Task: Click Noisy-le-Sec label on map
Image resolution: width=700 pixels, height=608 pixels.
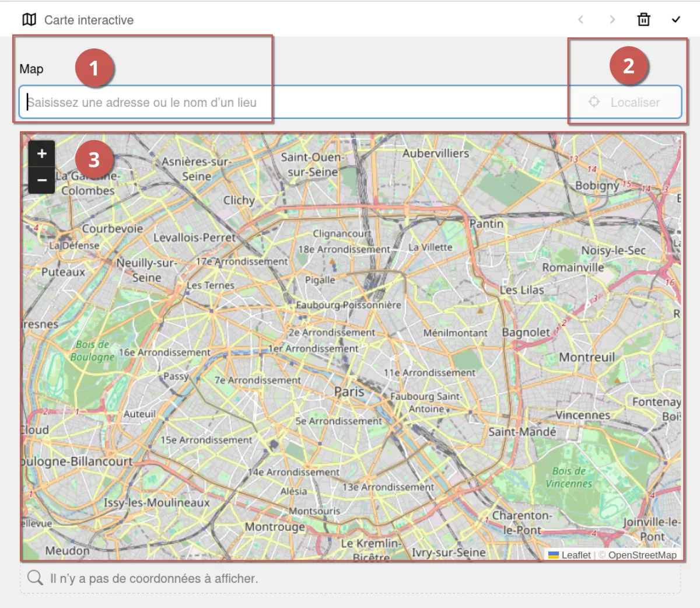Action: point(613,250)
